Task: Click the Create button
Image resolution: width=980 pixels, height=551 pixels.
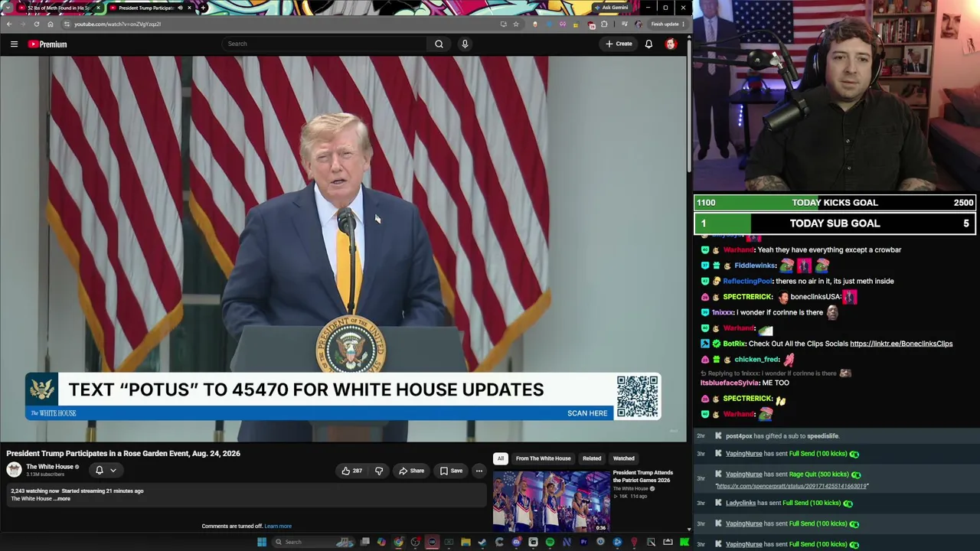Action: pyautogui.click(x=619, y=44)
